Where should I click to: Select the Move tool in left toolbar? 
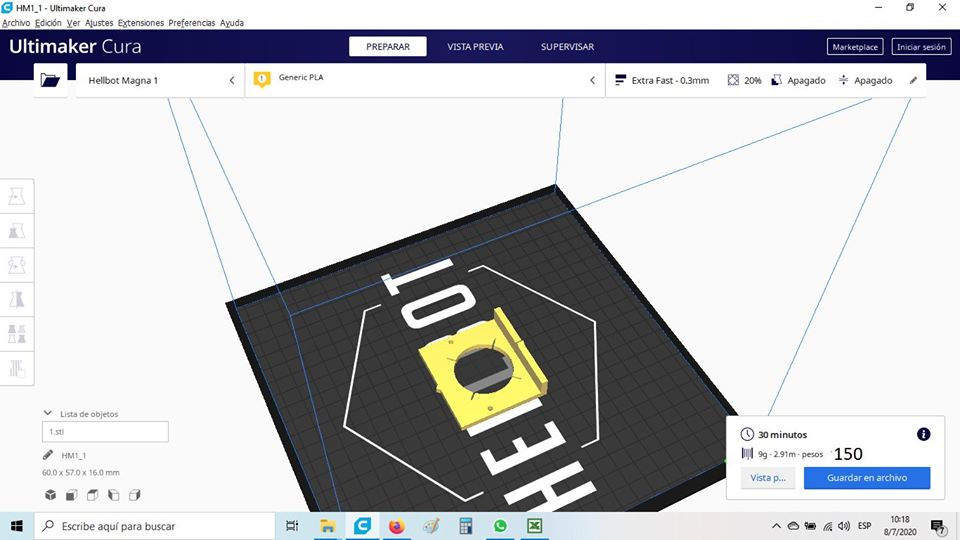17,197
